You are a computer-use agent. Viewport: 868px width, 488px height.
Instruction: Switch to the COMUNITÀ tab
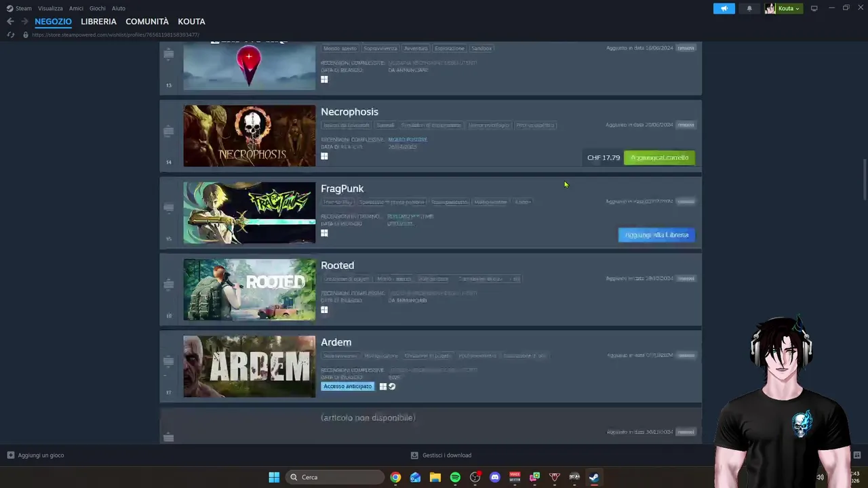coord(147,22)
